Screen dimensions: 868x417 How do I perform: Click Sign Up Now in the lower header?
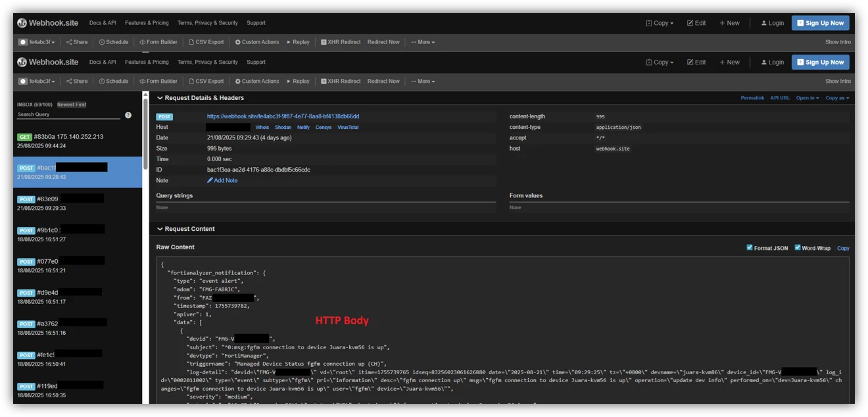click(820, 62)
